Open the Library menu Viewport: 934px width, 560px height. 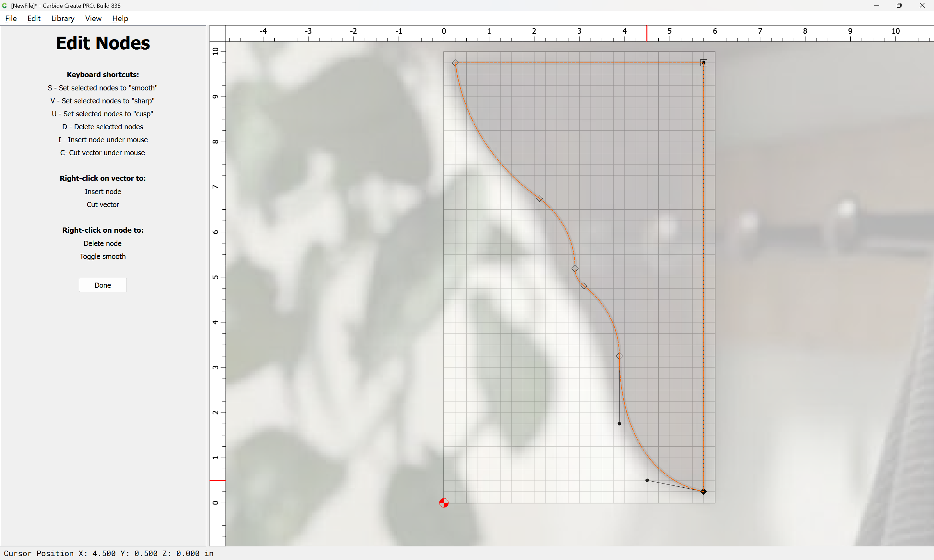(63, 18)
